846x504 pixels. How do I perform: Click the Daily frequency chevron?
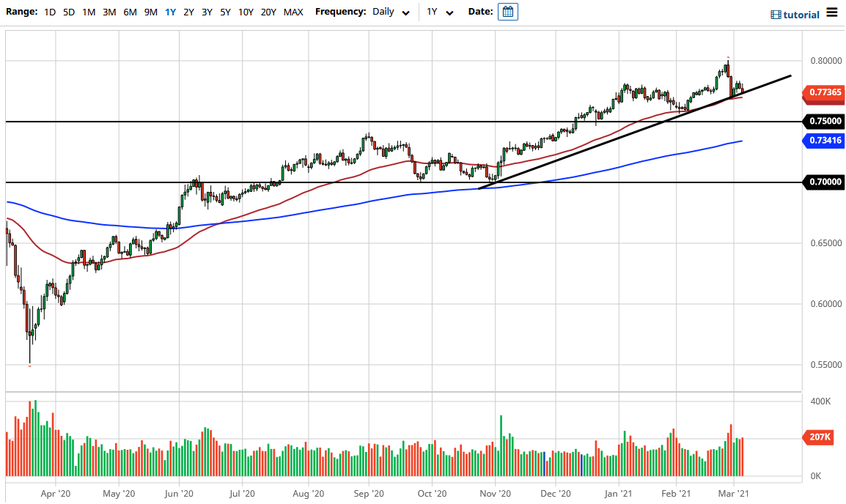pyautogui.click(x=404, y=12)
